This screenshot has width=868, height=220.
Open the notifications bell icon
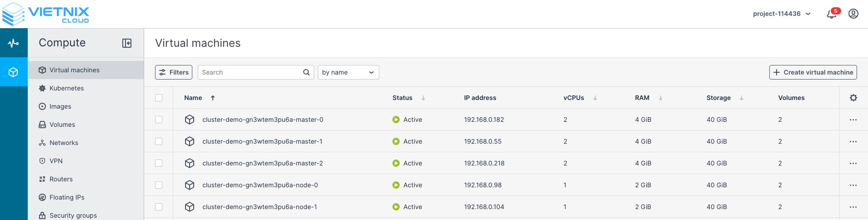(832, 14)
